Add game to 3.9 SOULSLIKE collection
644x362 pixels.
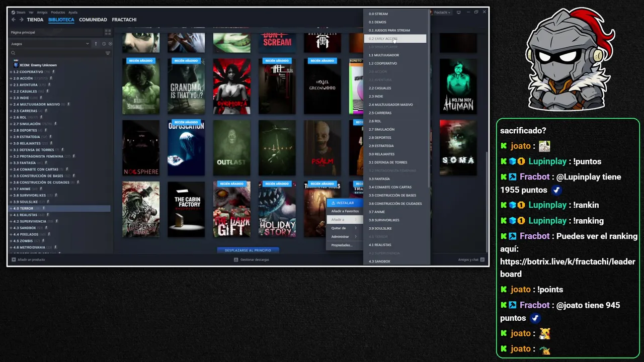395,228
